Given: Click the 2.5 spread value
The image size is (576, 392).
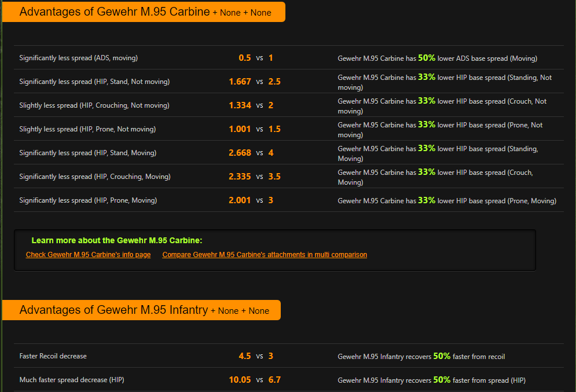Looking at the screenshot, I should (274, 82).
